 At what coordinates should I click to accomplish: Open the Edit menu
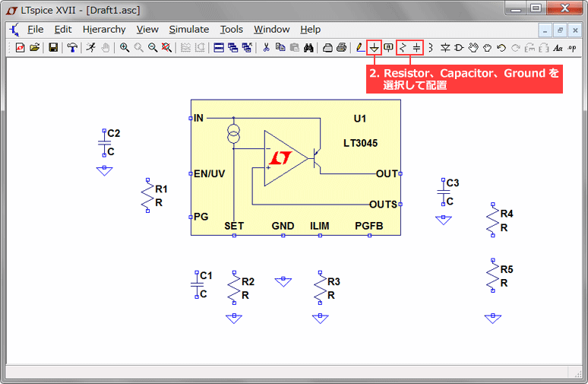coord(62,30)
